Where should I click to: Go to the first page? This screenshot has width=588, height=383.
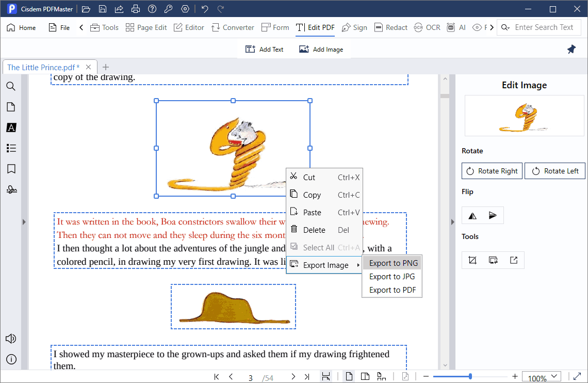pos(217,377)
